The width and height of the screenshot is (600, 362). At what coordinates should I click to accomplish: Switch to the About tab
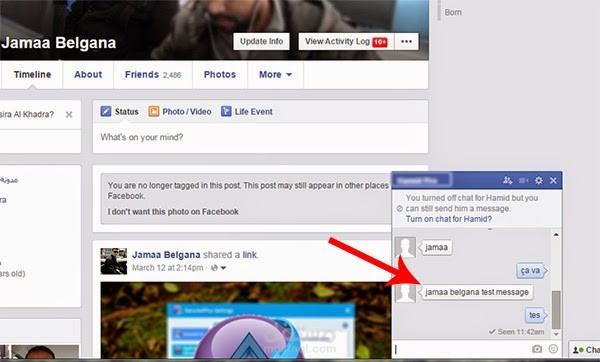click(x=88, y=75)
